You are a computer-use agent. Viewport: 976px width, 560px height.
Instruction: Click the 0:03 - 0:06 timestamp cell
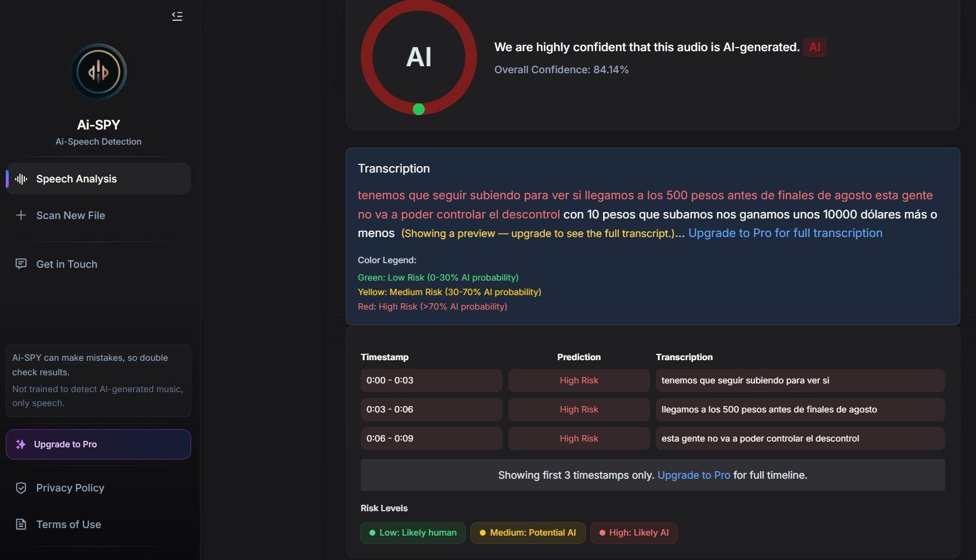[x=431, y=410]
